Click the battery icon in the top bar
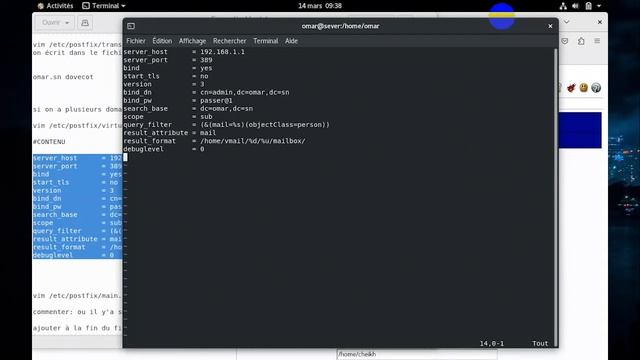 pos(588,6)
